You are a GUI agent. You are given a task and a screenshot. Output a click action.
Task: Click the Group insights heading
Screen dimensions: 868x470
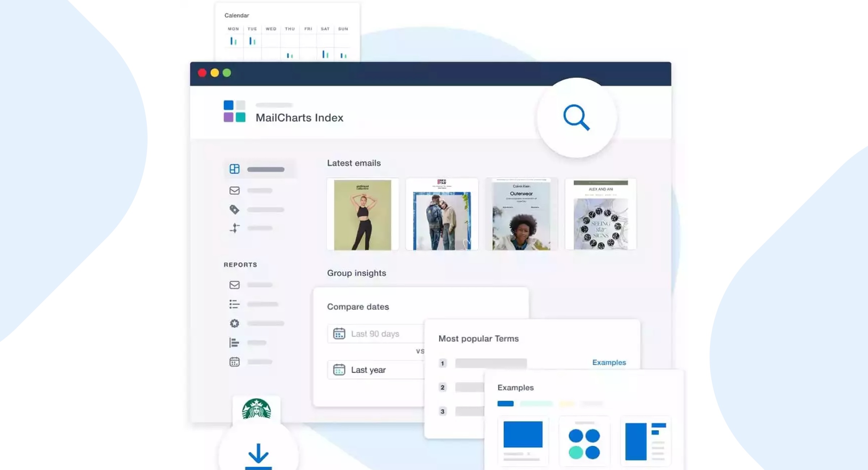click(x=357, y=273)
